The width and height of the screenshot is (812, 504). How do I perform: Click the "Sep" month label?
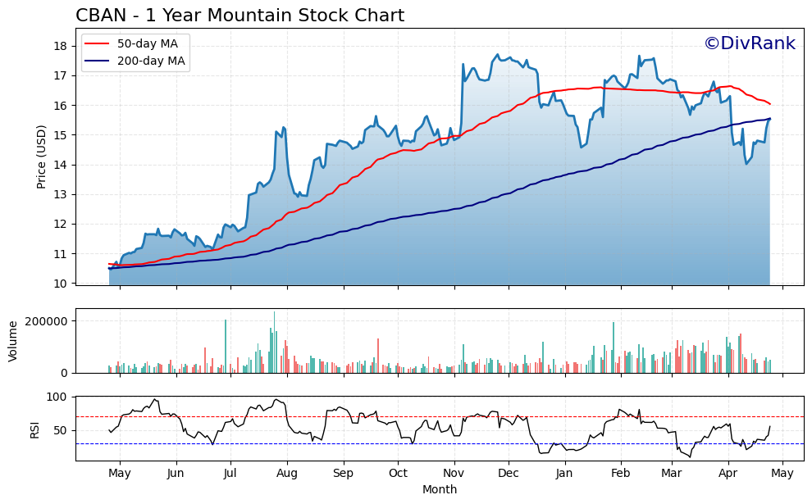tap(343, 474)
